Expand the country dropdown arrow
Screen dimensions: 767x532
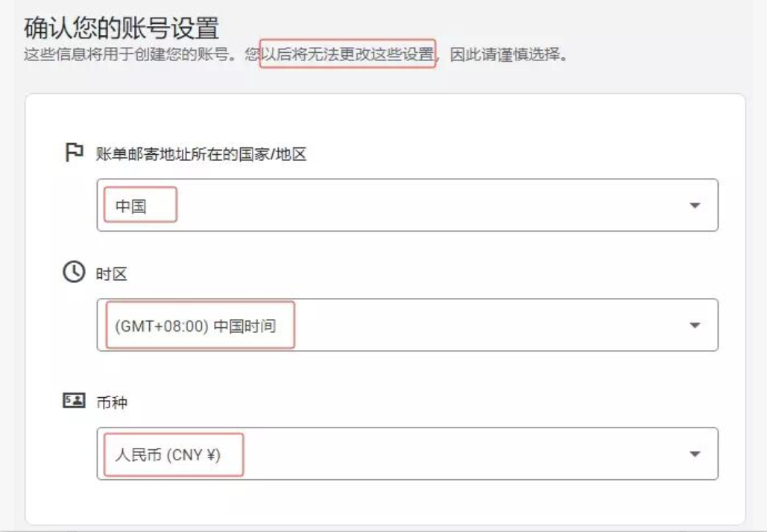click(x=695, y=206)
